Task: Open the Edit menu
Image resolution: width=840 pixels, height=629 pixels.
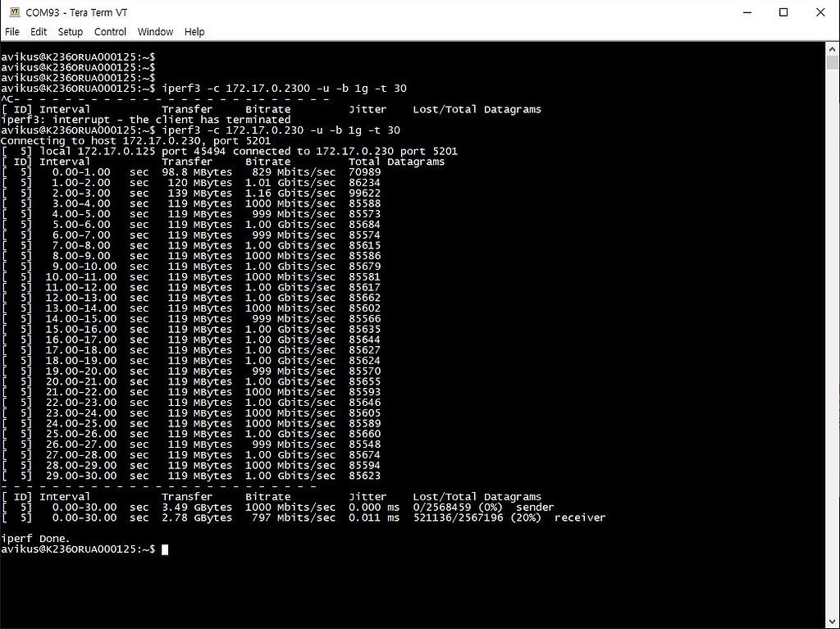Action: [38, 31]
